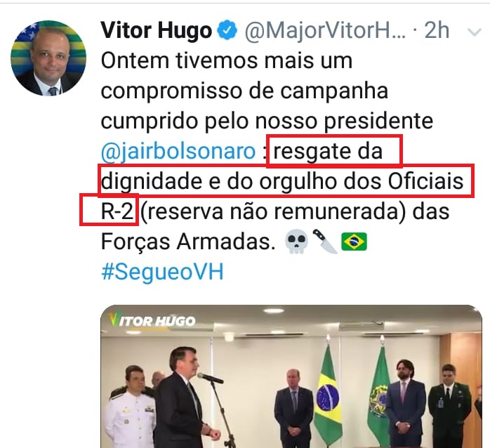Click the @MajorVitorH handle
Image resolution: width=490 pixels, height=448 pixels.
coord(325,32)
